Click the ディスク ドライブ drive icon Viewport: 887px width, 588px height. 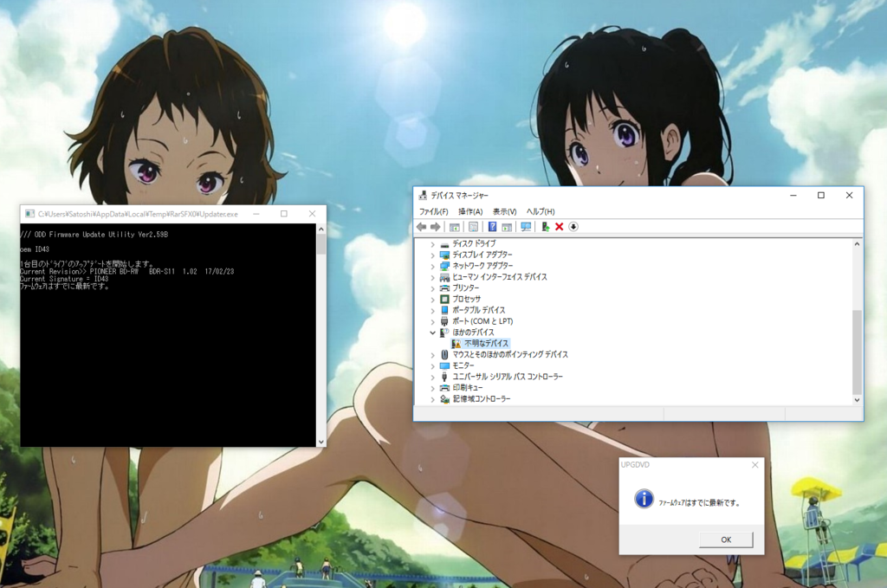click(444, 244)
